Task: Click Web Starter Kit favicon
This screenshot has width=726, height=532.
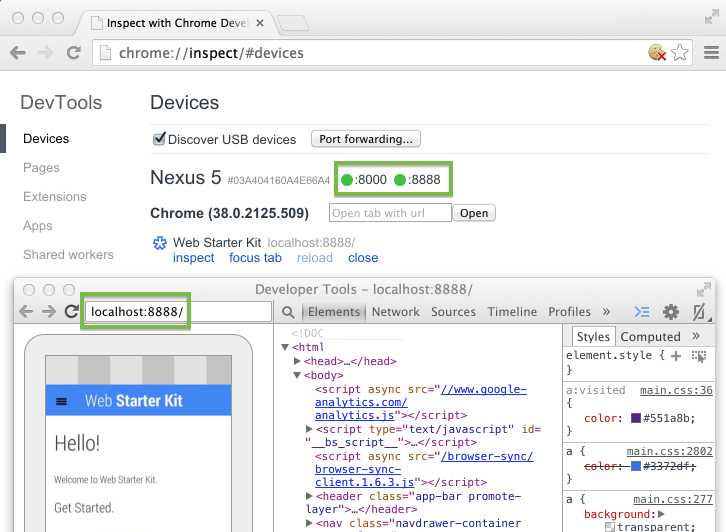Action: tap(160, 243)
